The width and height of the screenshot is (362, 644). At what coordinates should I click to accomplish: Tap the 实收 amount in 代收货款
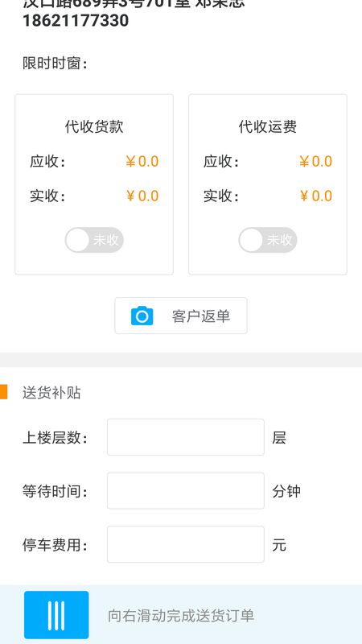(x=142, y=196)
